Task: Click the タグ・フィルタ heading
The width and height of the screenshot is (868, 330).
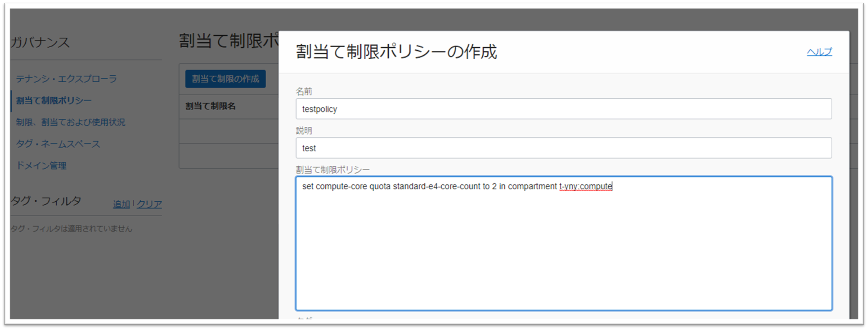Action: click(46, 201)
